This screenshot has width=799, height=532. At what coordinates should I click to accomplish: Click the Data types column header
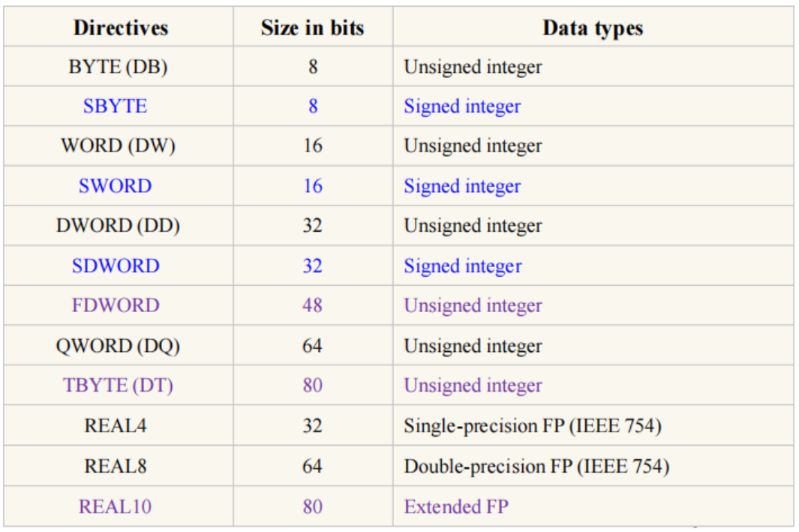click(x=593, y=29)
